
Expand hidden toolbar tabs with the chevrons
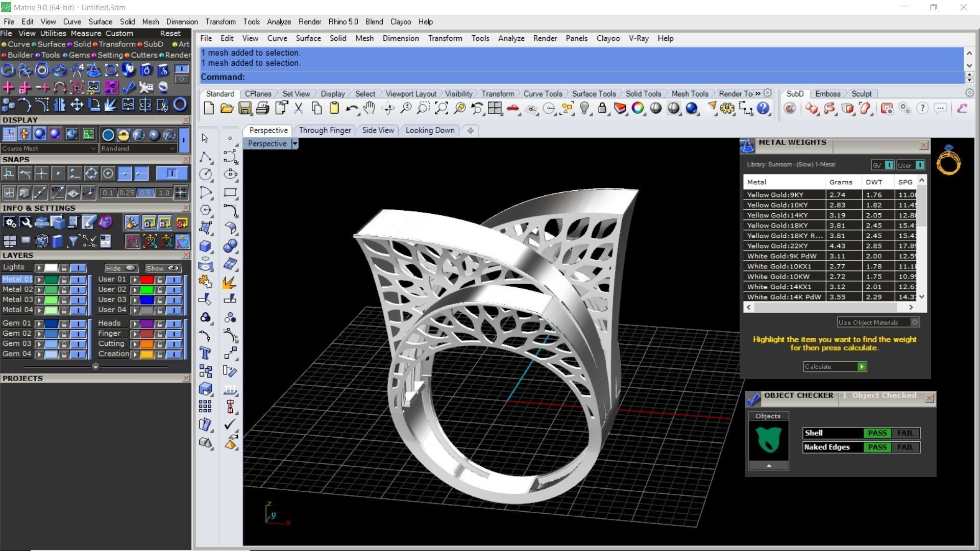point(758,93)
